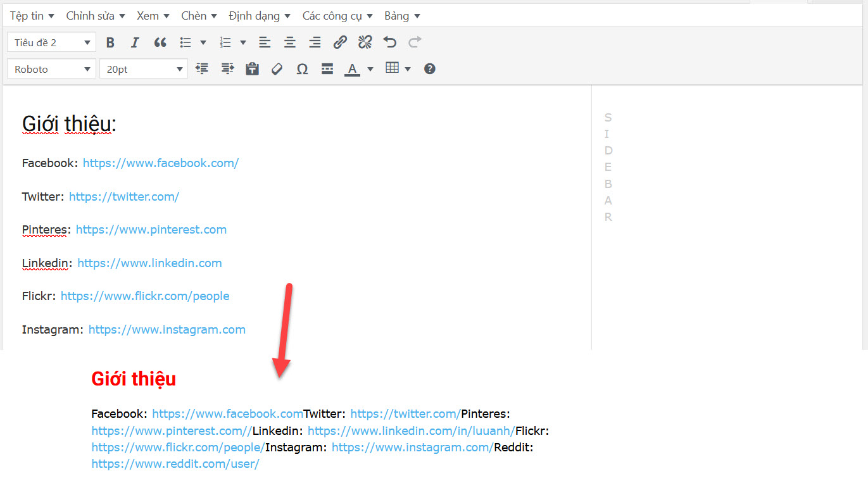Click the insert link icon

point(340,42)
